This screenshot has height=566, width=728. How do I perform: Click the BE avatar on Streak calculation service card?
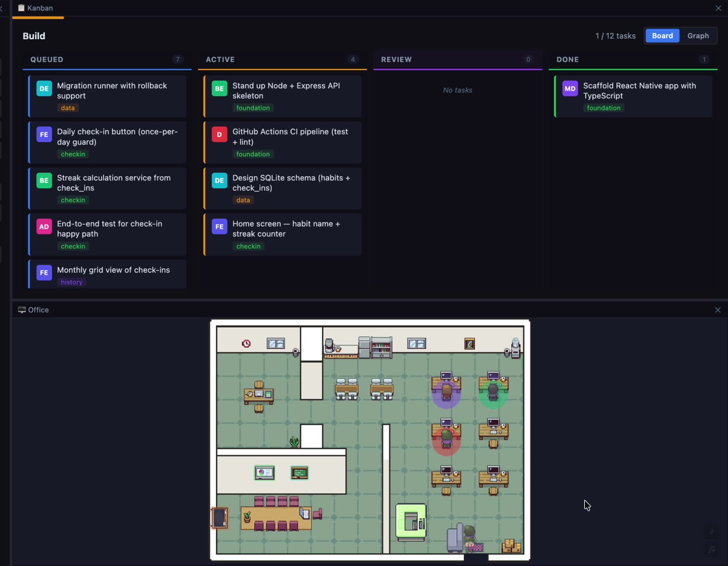click(44, 181)
